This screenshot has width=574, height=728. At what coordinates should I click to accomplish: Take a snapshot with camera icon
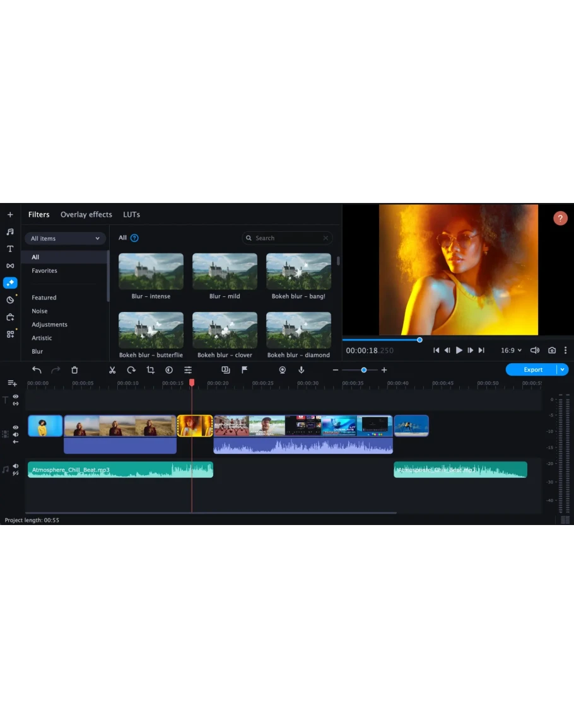point(552,350)
